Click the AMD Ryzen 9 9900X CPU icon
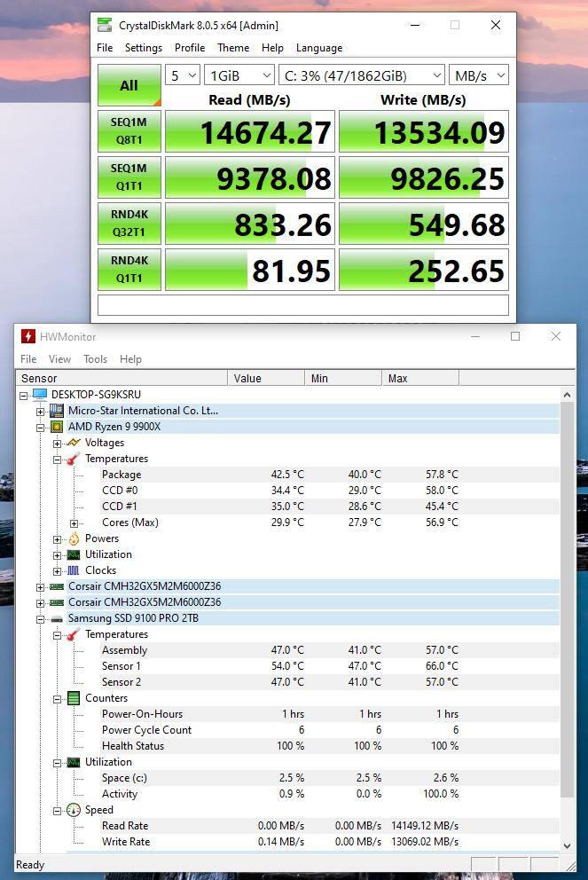 coord(57,427)
